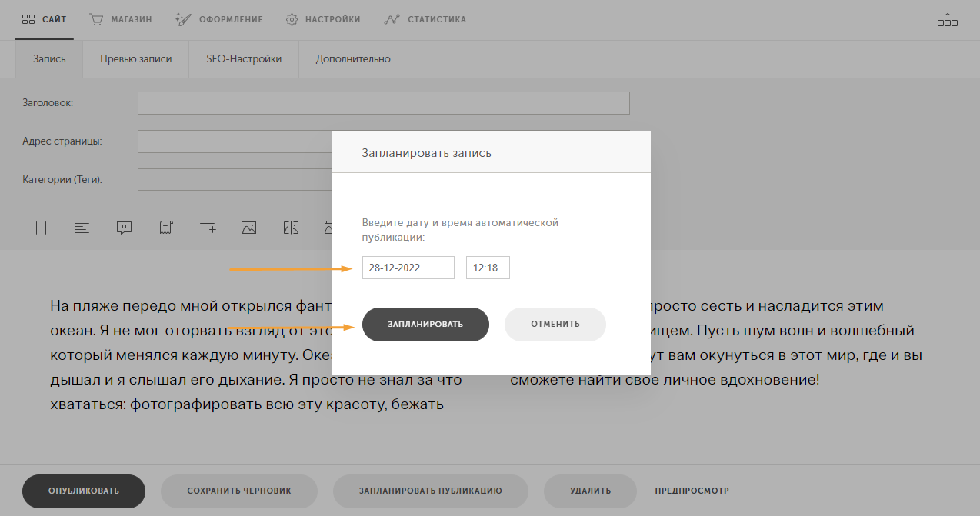Open the Статистика section
Viewport: 980px width, 516px height.
pos(425,19)
